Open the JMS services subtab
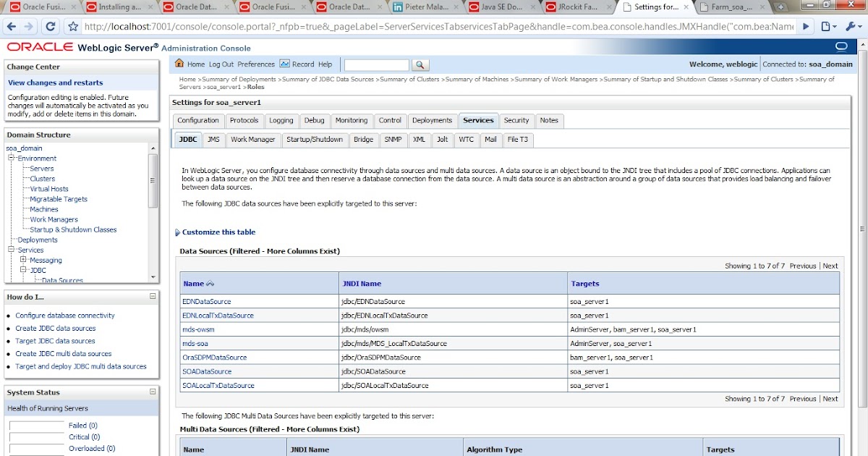 [x=213, y=139]
